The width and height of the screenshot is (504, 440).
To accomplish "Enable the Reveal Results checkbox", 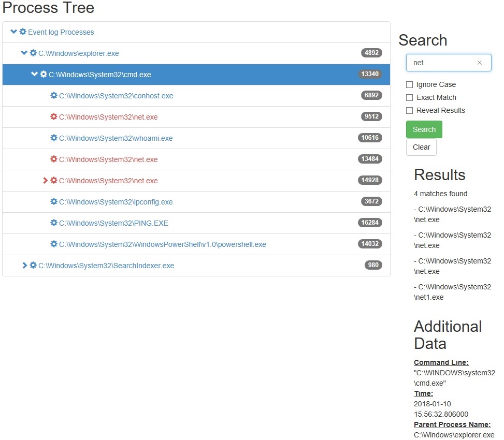I will [x=409, y=110].
